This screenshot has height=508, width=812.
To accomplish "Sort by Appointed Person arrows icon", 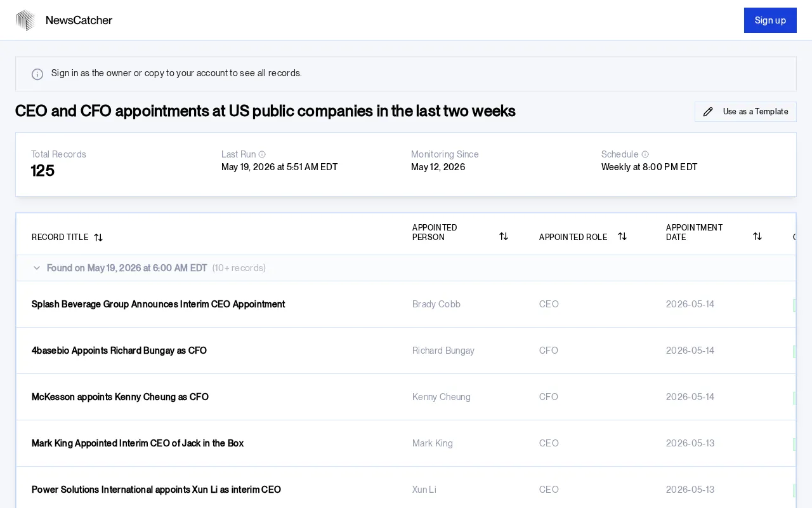I will click(x=504, y=236).
